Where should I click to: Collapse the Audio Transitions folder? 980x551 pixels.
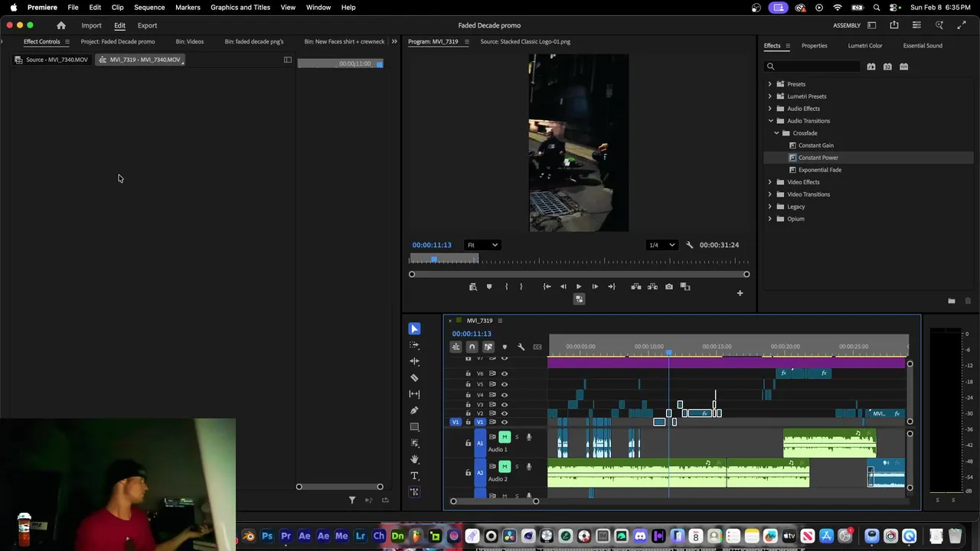(x=770, y=121)
